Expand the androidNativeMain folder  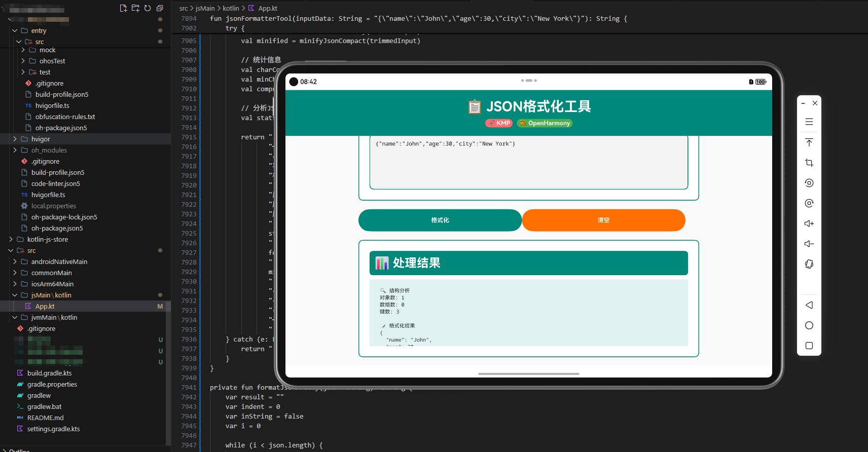[x=15, y=261]
